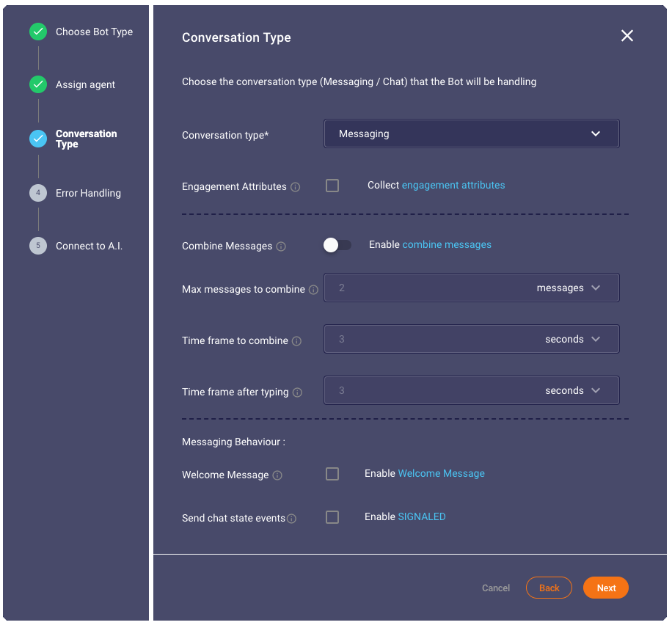
Task: Open the engagement attributes link
Action: point(453,185)
